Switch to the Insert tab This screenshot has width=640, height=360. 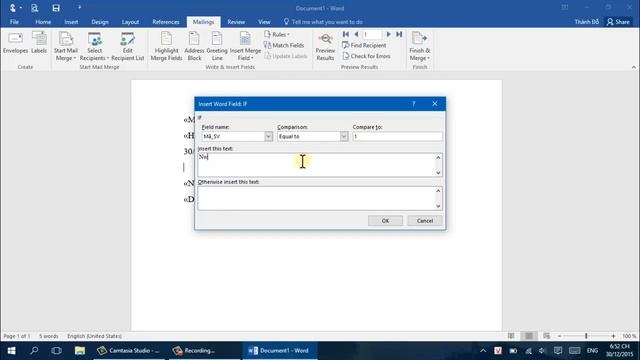(x=71, y=22)
